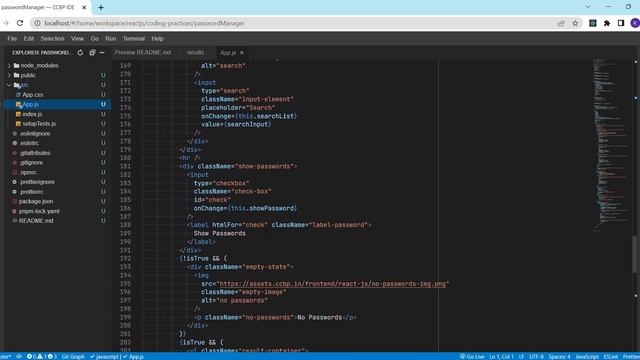This screenshot has height=360, width=640.
Task: Select the App.js editor tab
Action: tap(228, 53)
